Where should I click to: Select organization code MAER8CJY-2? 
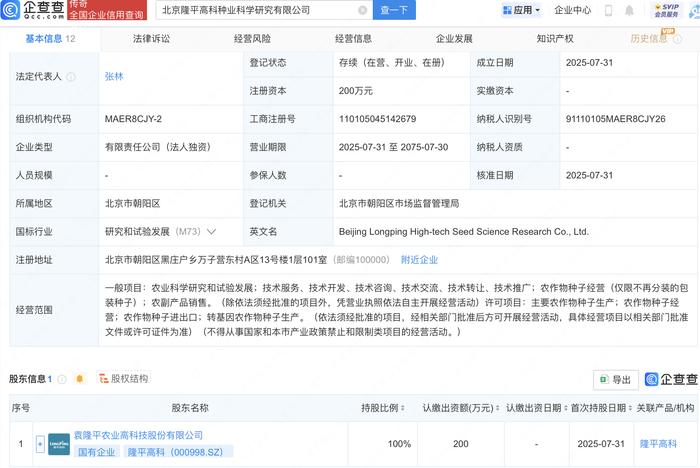[133, 119]
